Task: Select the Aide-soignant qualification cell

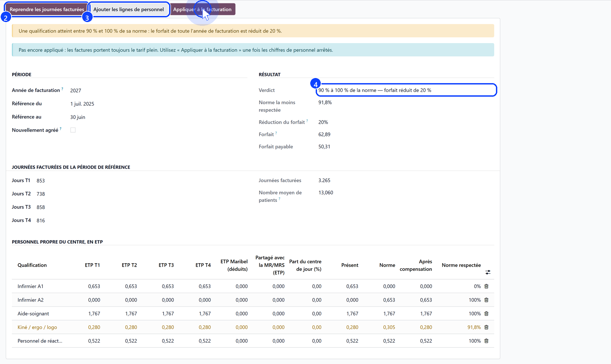Action: pyautogui.click(x=33, y=313)
